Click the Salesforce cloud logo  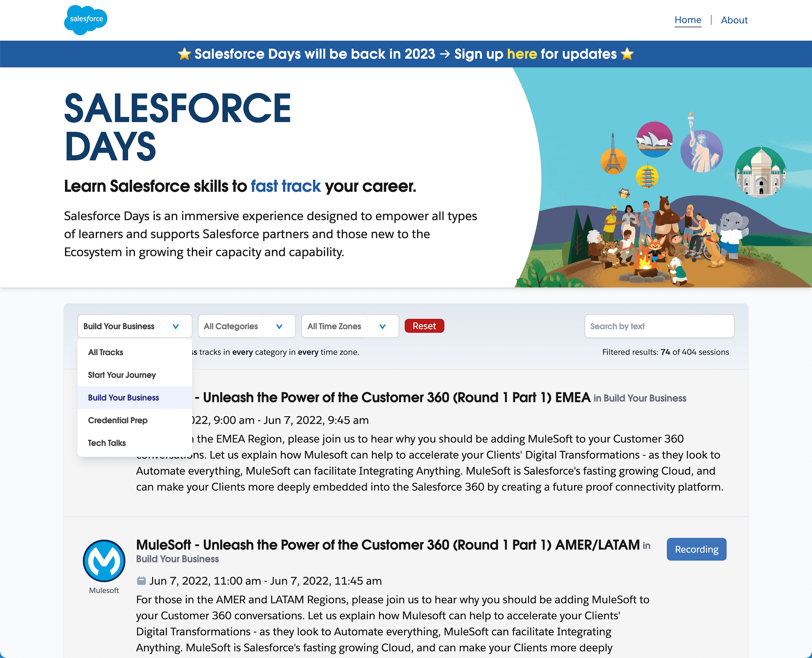coord(86,20)
